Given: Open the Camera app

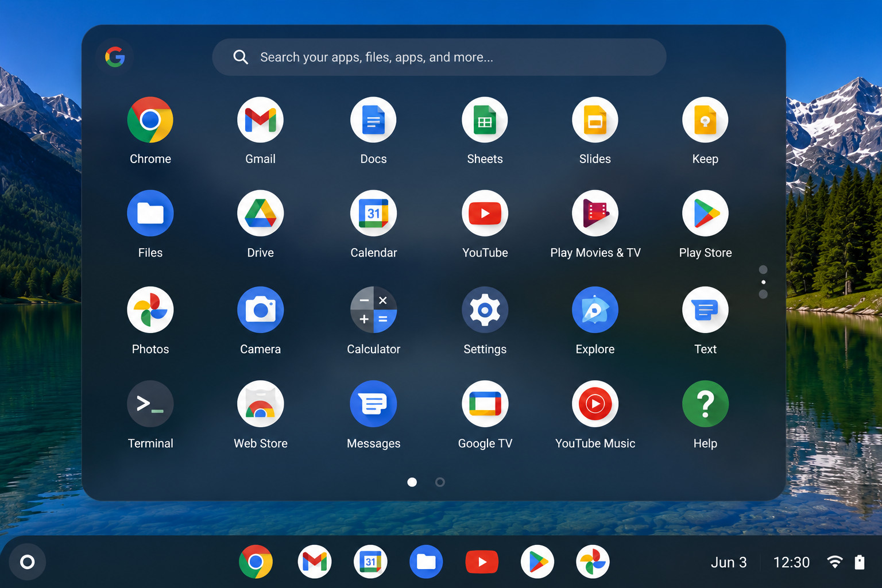Looking at the screenshot, I should [260, 310].
